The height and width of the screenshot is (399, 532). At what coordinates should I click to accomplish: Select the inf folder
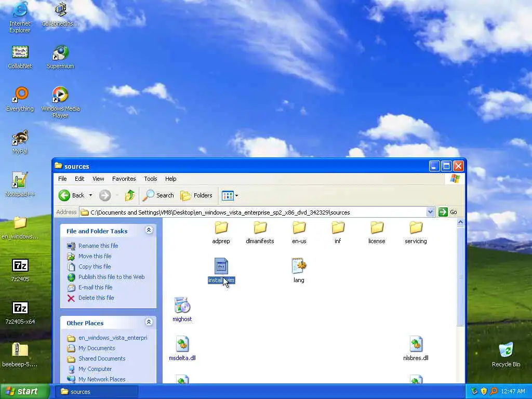(338, 233)
